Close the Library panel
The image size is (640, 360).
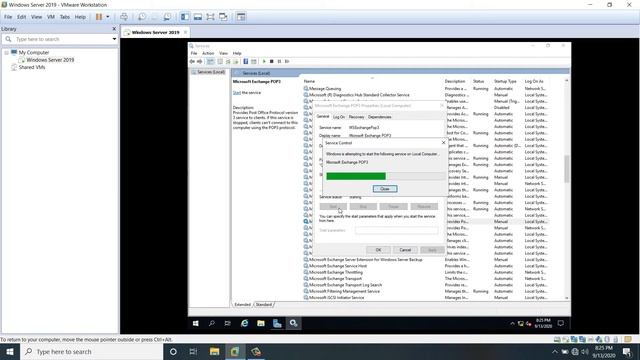coord(114,29)
